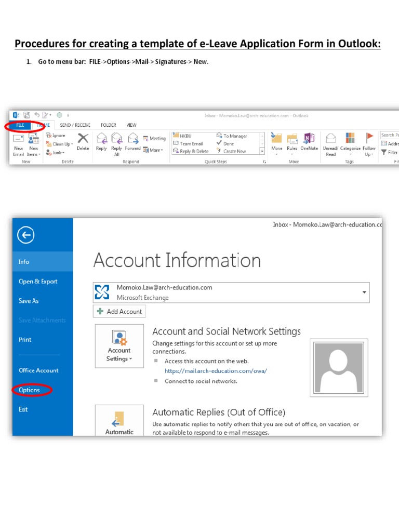Expand the More respond options

pyautogui.click(x=153, y=150)
